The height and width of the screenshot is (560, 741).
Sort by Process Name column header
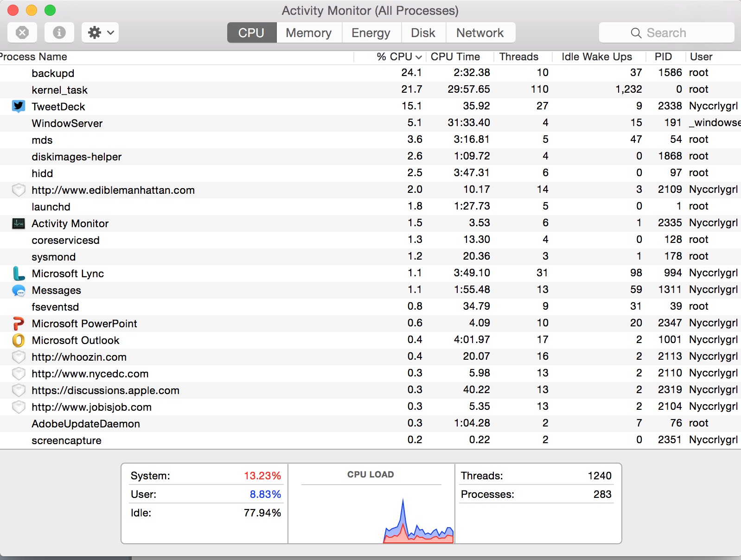(177, 57)
